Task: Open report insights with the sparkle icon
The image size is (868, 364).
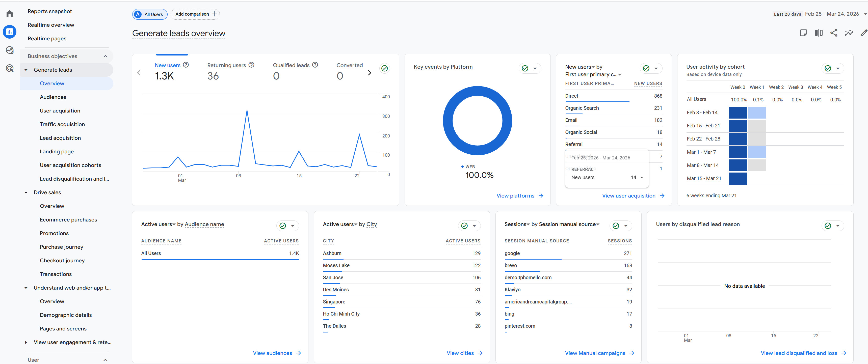Action: coord(849,33)
